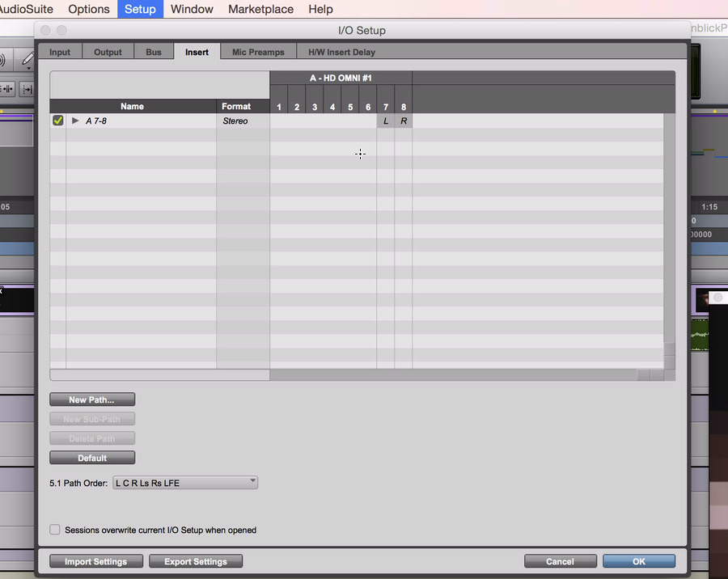Screen dimensions: 728x579
Task: Expand the A 7-8 path triangle
Action: click(x=75, y=121)
